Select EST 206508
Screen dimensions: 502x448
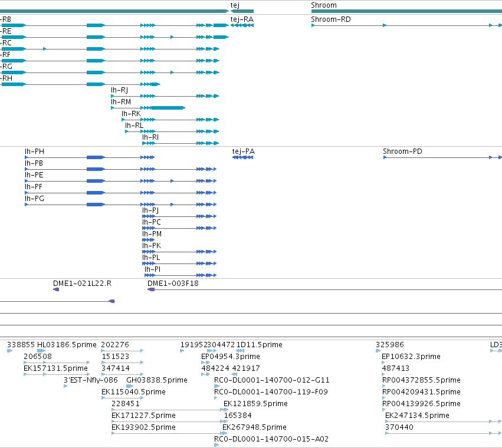38,357
